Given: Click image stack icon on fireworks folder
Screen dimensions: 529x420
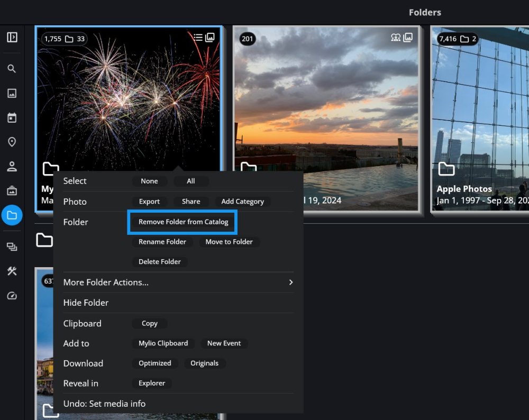Looking at the screenshot, I should [210, 37].
